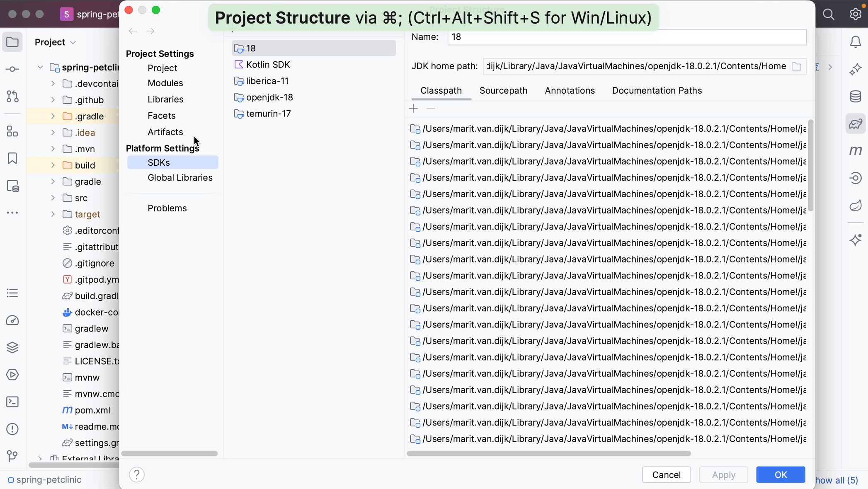
Task: Expand the target folder in project tree
Action: [x=53, y=214]
